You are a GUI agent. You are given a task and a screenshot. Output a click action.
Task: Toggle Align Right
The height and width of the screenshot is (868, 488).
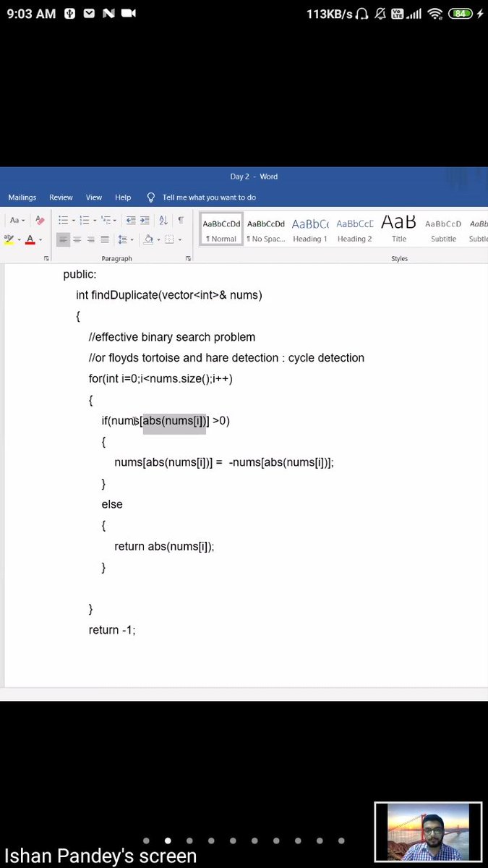pyautogui.click(x=90, y=239)
